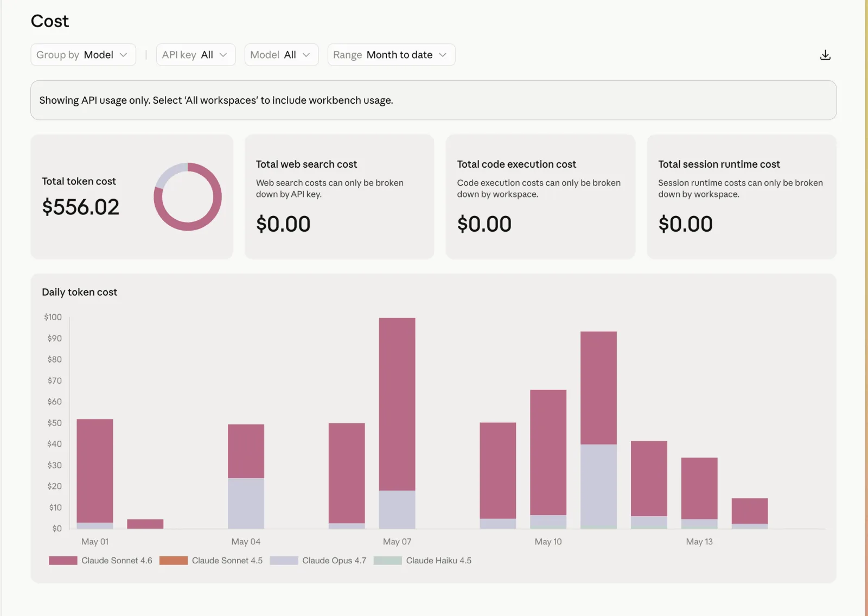Select the tallest bar above May 07
The width and height of the screenshot is (868, 616).
pyautogui.click(x=397, y=423)
